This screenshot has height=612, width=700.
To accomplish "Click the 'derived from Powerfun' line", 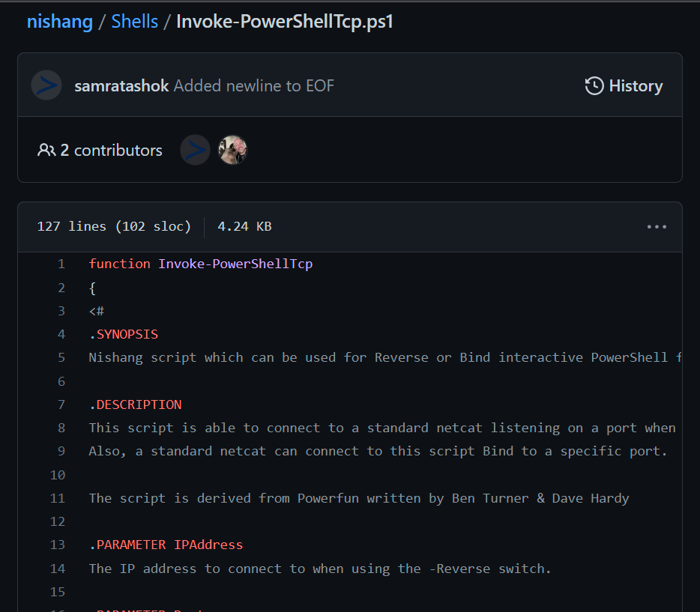I will pyautogui.click(x=359, y=498).
